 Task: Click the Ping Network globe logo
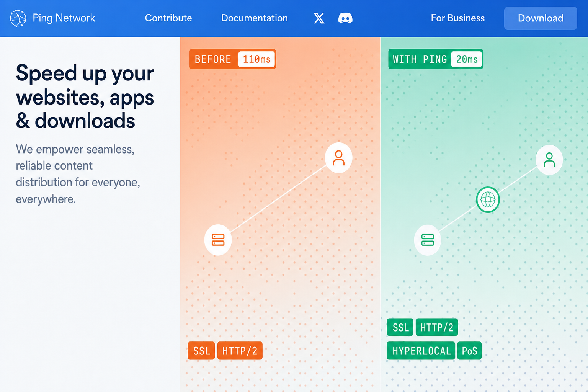point(18,18)
